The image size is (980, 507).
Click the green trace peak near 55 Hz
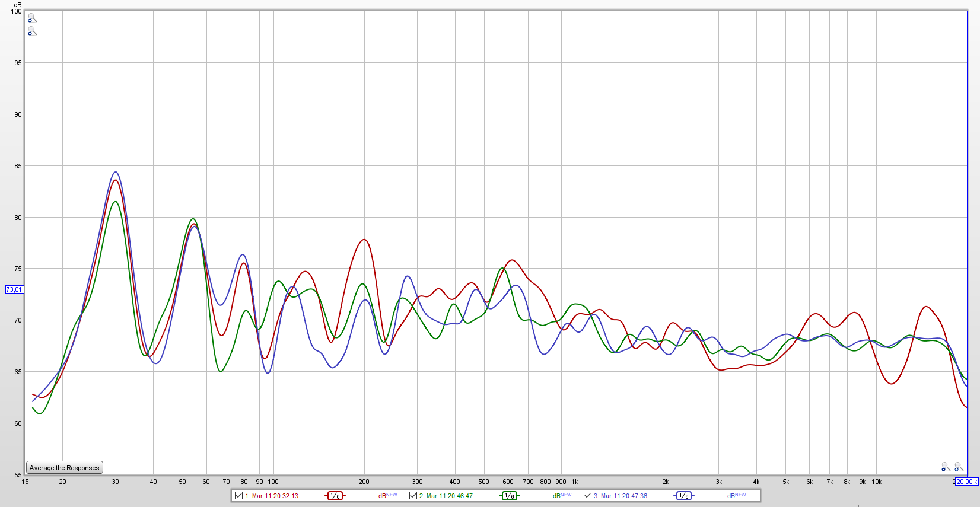pyautogui.click(x=193, y=219)
